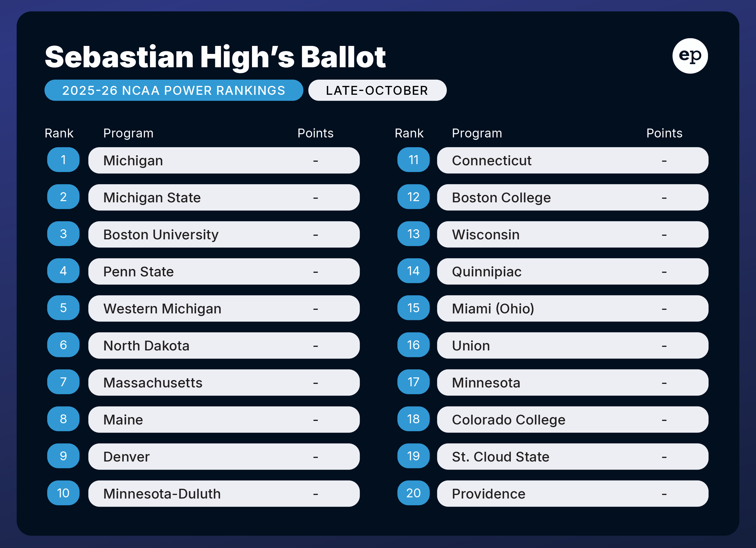Screen dimensions: 756x548
Task: Click the EP logo icon
Action: point(690,56)
